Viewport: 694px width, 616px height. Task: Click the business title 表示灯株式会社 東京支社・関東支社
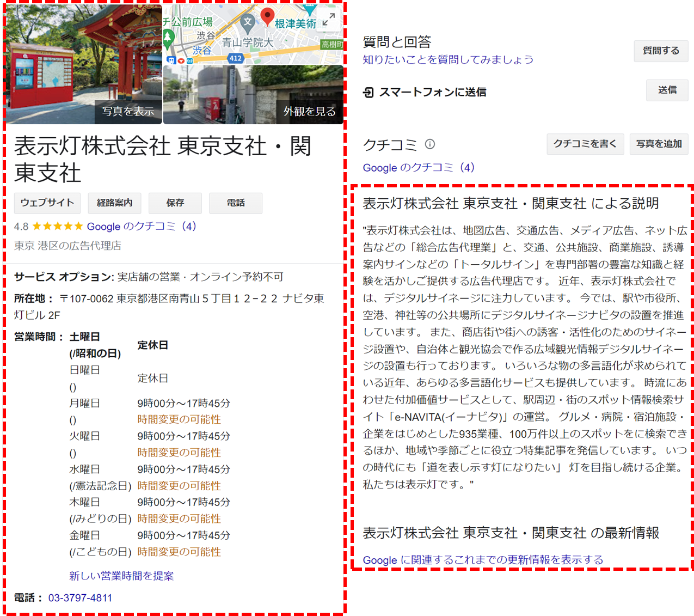point(163,159)
